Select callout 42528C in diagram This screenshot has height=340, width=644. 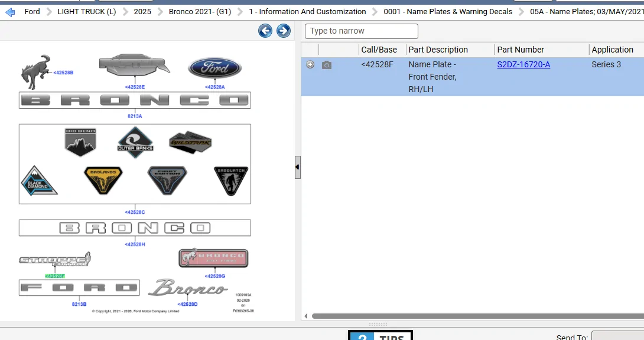[x=135, y=212]
